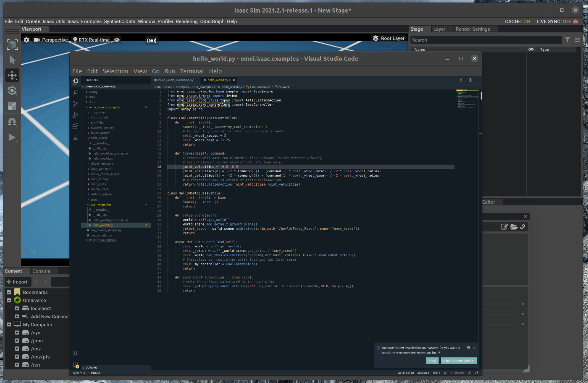Click the Stage Search input field
The image size is (588, 383).
coord(486,40)
